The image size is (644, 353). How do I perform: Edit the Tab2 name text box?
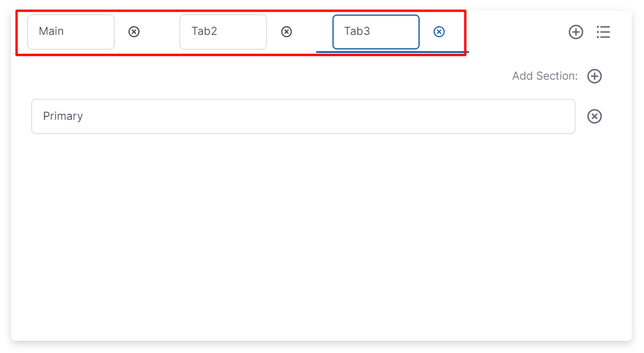(x=223, y=32)
